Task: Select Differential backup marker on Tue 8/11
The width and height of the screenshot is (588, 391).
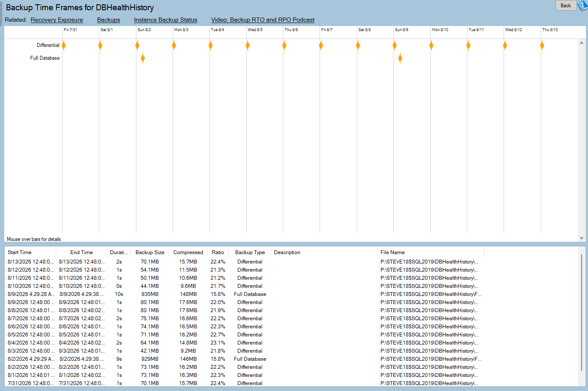Action: point(468,45)
